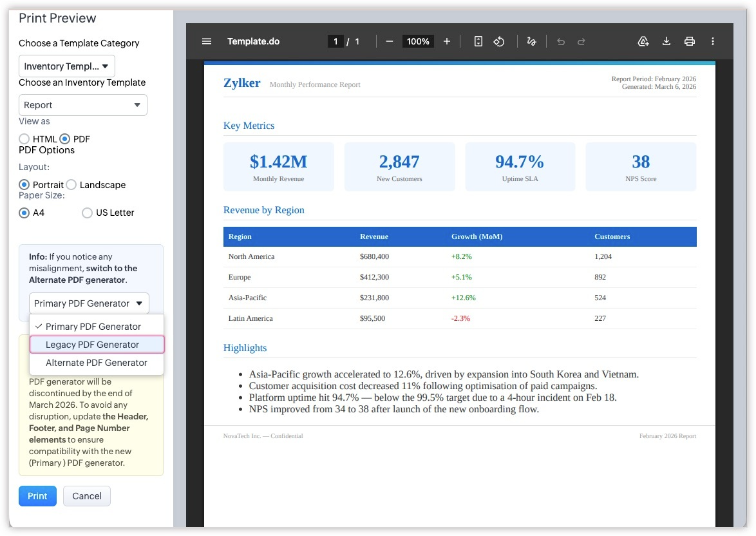Collapse the Primary PDF Generator dropdown
Image resolution: width=756 pixels, height=536 pixels.
[89, 303]
